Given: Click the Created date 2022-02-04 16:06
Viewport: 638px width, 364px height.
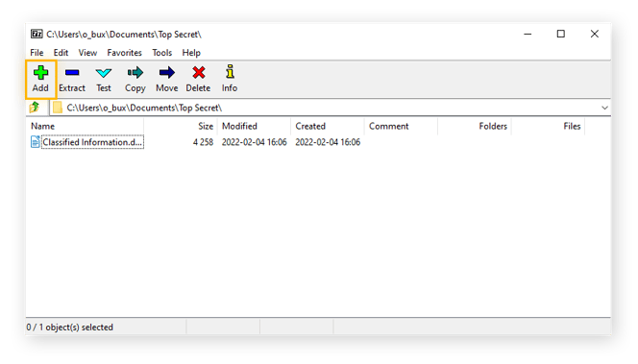Looking at the screenshot, I should 328,142.
